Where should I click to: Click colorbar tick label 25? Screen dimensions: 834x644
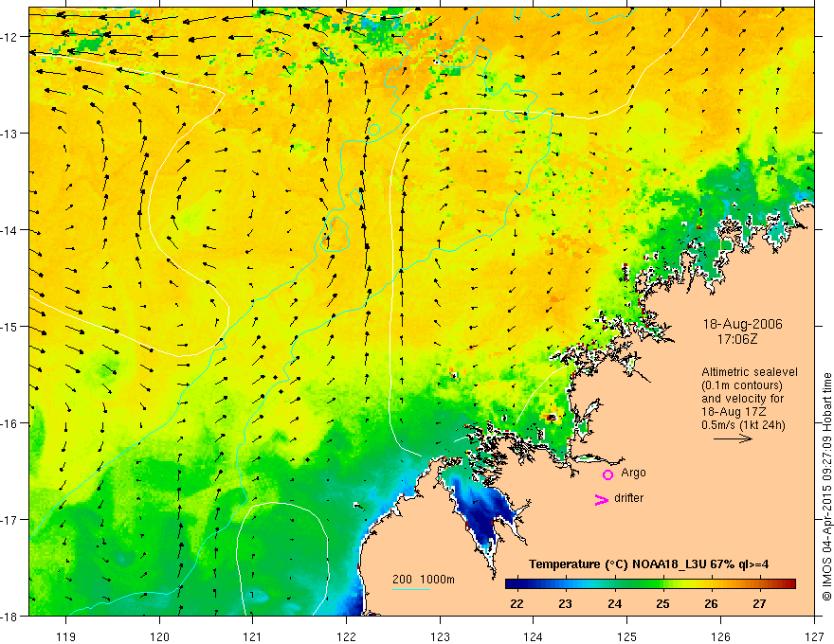click(662, 603)
